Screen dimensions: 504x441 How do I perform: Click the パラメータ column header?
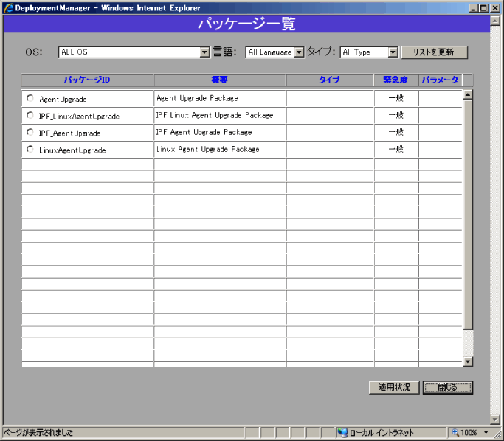(x=440, y=80)
